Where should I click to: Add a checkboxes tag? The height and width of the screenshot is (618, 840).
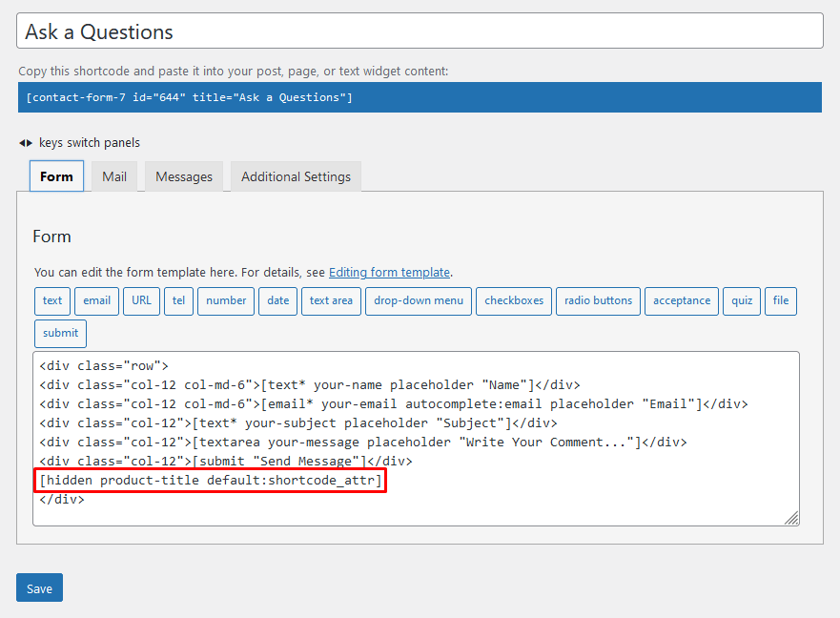pos(514,300)
